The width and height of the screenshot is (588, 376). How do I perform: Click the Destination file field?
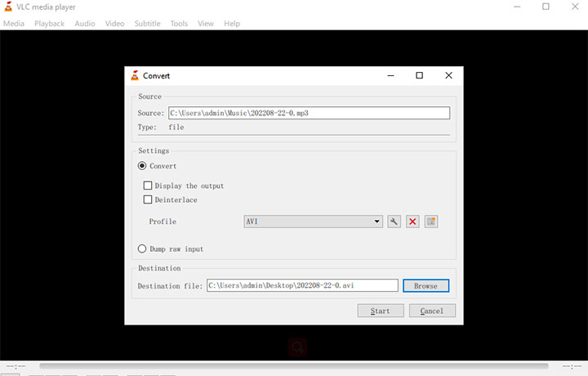pos(302,285)
